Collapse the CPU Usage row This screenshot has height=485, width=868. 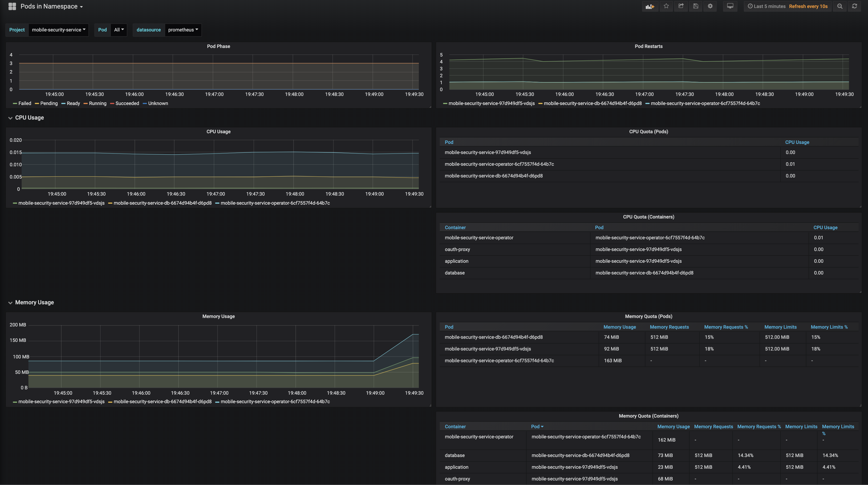[x=29, y=118]
